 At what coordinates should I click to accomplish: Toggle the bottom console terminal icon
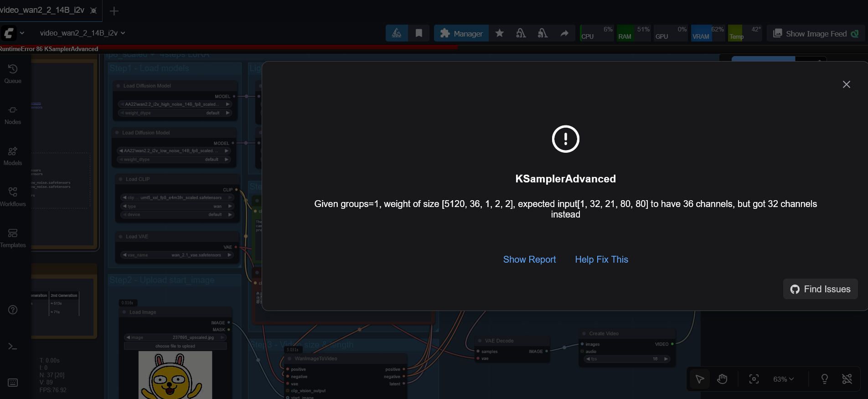(x=13, y=347)
